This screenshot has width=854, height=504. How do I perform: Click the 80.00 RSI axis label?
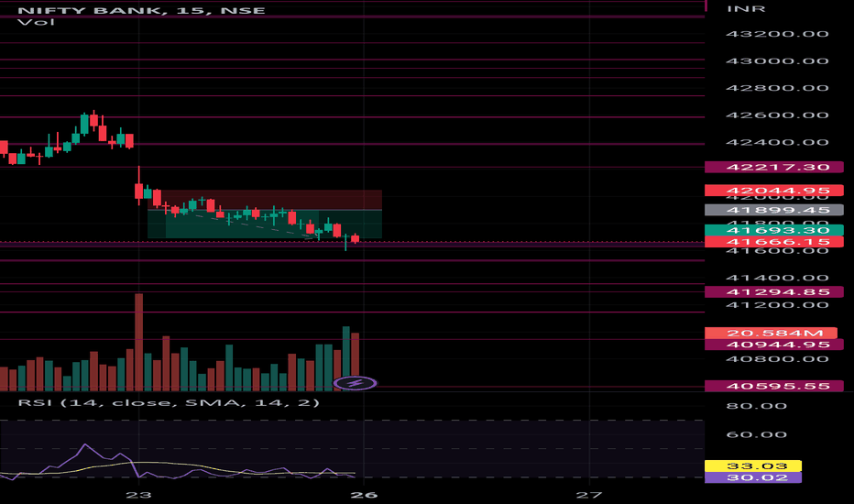pos(757,406)
